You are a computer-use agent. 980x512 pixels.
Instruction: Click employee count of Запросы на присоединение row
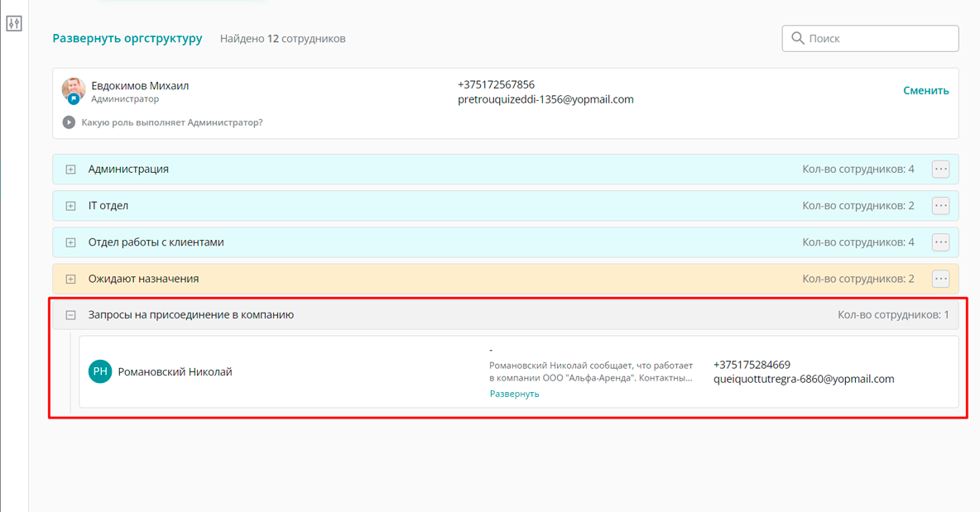[x=893, y=315]
